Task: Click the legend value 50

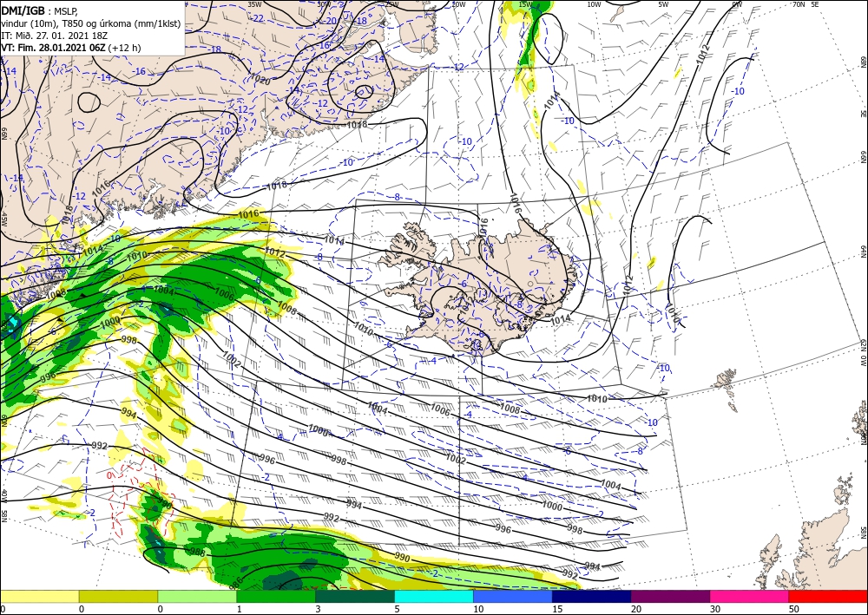Action: (794, 609)
